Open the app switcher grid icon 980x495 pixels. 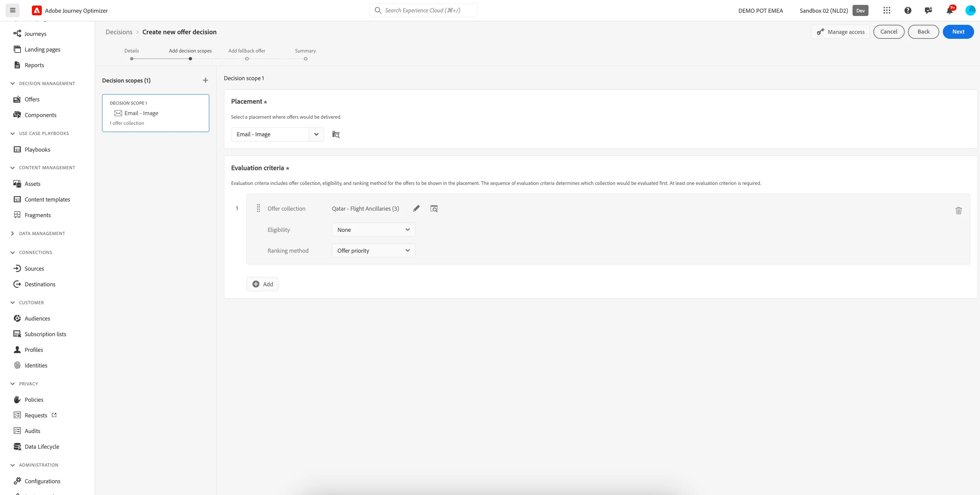[x=887, y=10]
